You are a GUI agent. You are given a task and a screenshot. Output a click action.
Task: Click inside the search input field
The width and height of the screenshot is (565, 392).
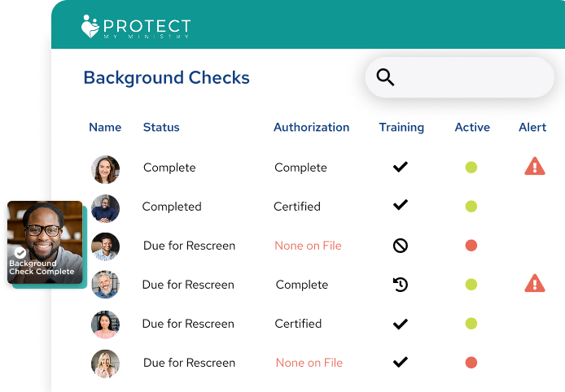(472, 77)
